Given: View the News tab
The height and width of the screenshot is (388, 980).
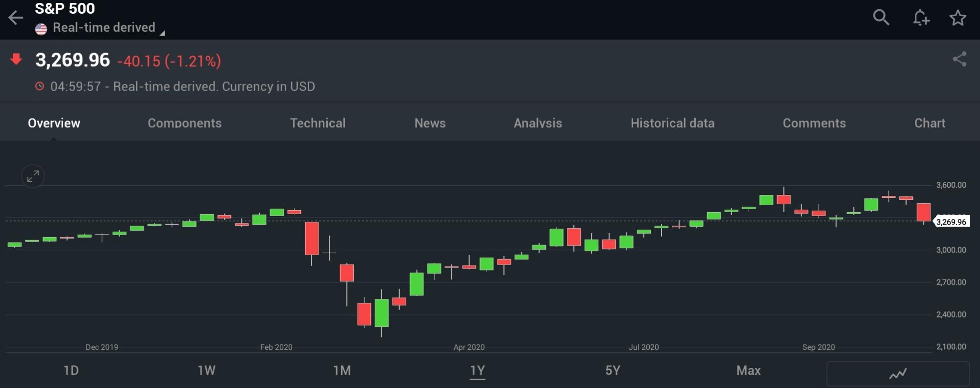Looking at the screenshot, I should click(x=430, y=123).
